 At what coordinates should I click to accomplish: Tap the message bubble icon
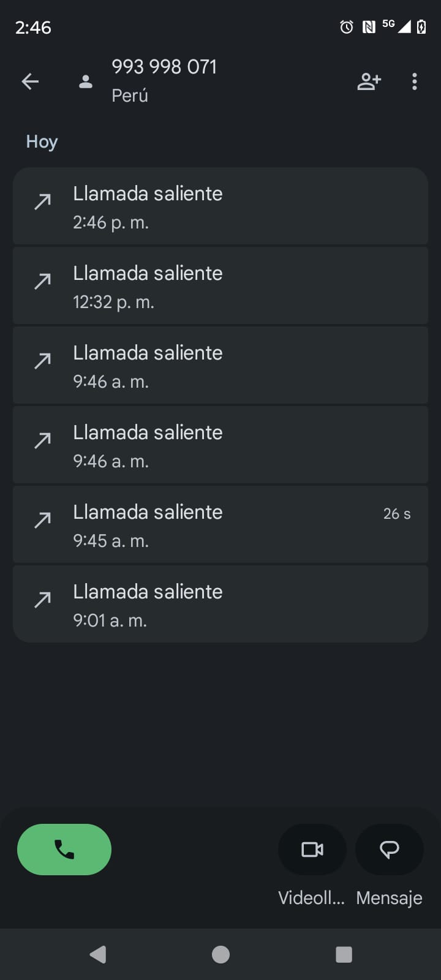tap(390, 850)
